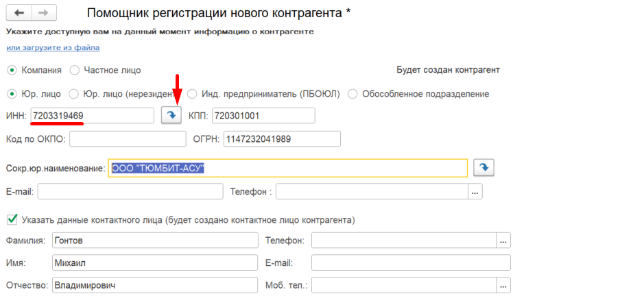Screen dimensions: 644x307
Task: Click the ОГРН input field
Action: point(282,138)
